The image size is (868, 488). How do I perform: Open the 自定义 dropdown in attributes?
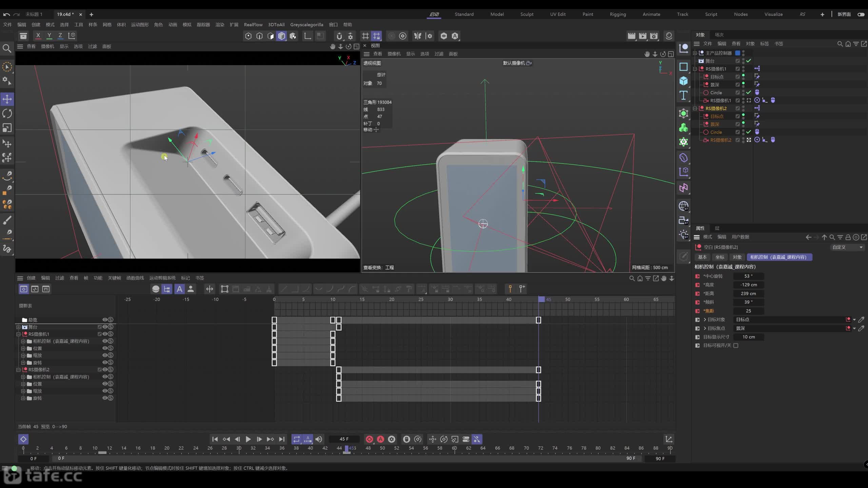coord(847,247)
